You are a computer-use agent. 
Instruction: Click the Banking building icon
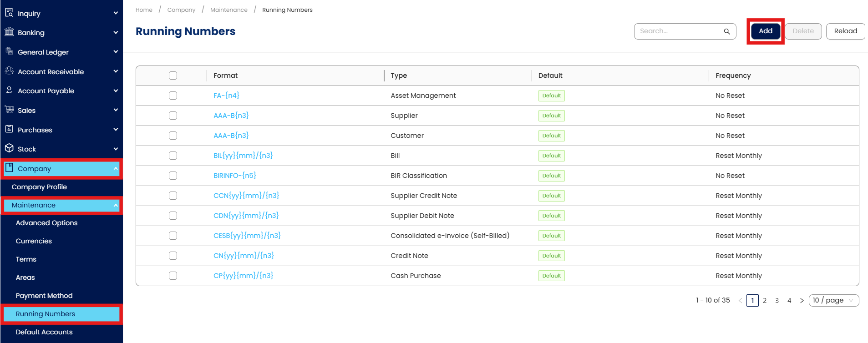tap(9, 32)
